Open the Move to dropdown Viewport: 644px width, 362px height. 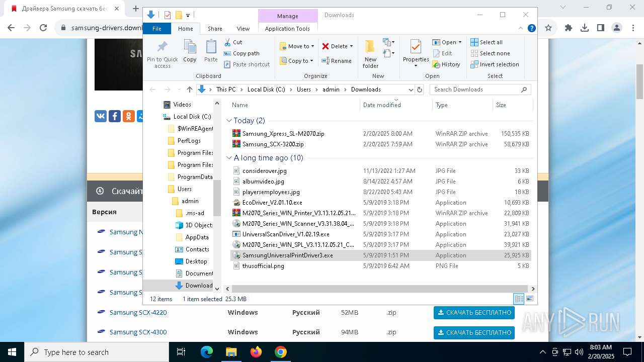click(x=297, y=46)
